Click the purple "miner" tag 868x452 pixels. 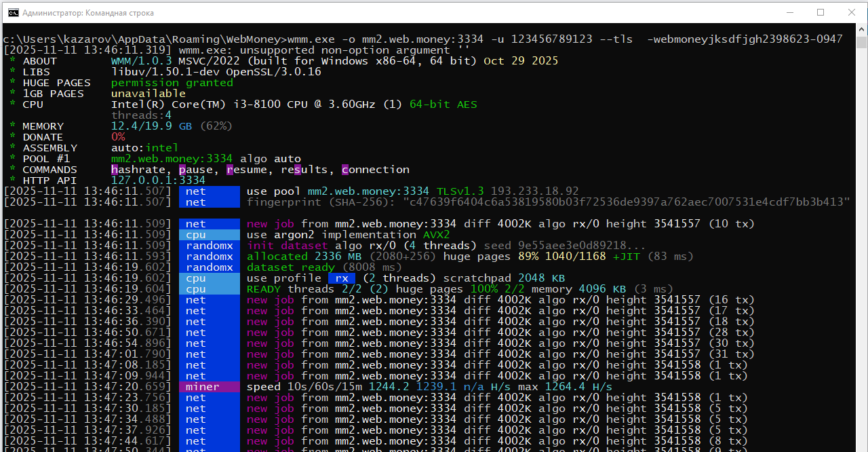tap(209, 387)
